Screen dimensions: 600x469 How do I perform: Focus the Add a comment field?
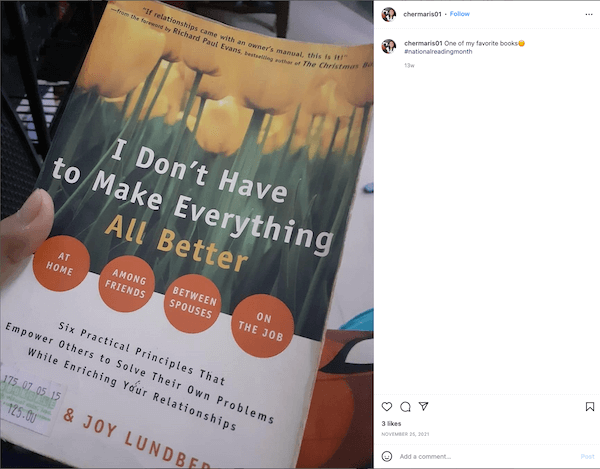click(486, 456)
